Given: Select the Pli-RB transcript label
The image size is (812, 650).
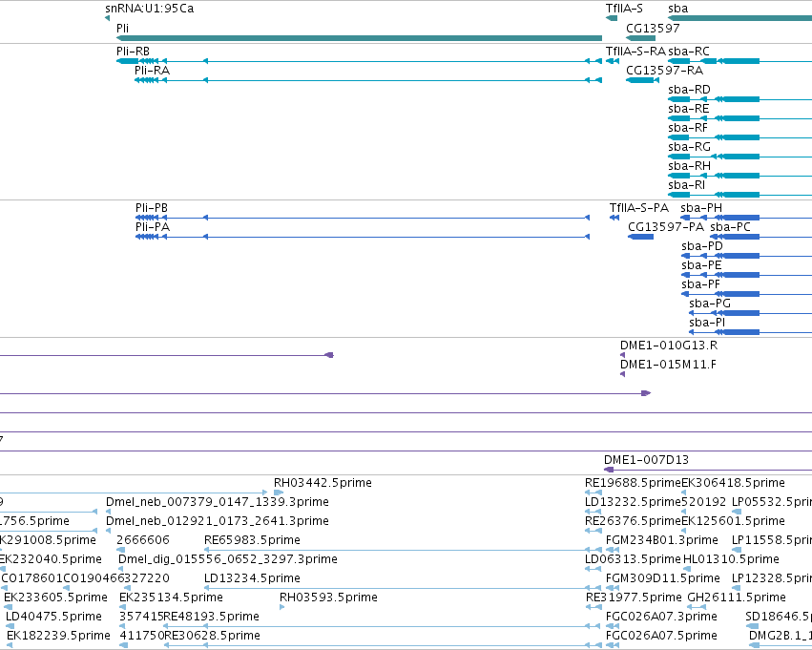Looking at the screenshot, I should [x=133, y=52].
